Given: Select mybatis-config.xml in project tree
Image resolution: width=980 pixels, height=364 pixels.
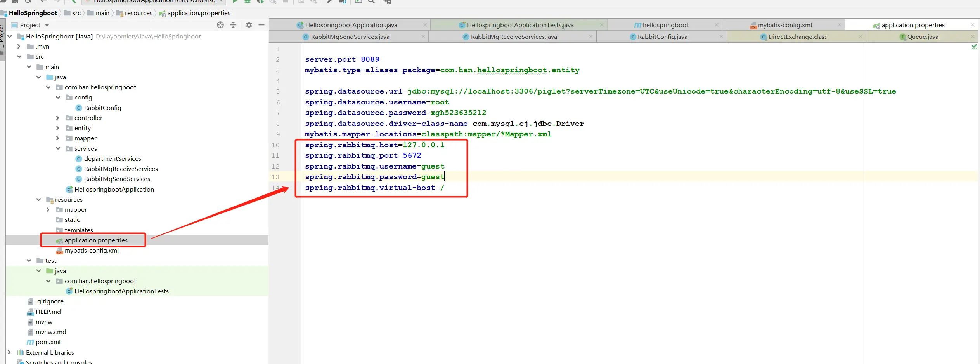Looking at the screenshot, I should pyautogui.click(x=92, y=250).
